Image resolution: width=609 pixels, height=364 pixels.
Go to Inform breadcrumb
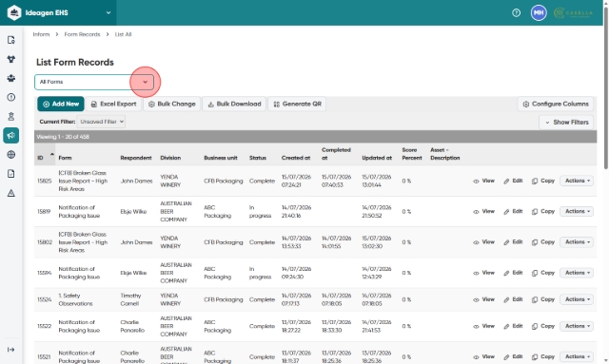[41, 34]
